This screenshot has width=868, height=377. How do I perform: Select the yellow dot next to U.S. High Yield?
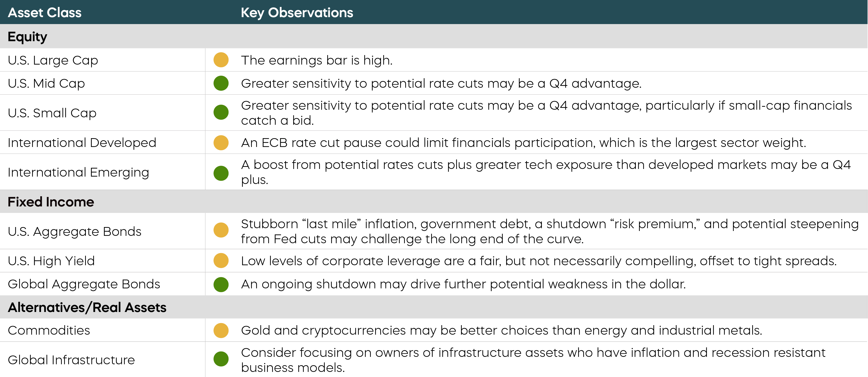click(x=221, y=261)
